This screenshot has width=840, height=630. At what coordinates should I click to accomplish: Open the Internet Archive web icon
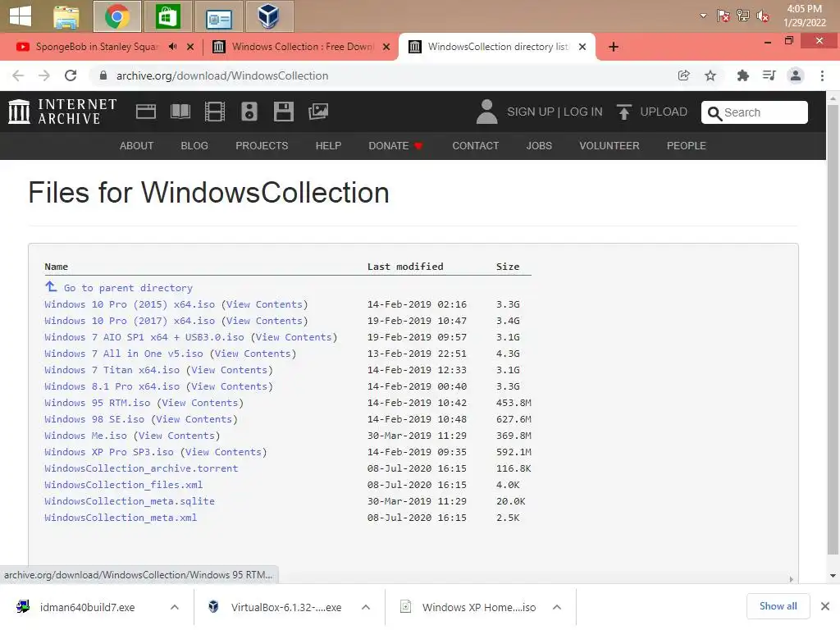146,112
